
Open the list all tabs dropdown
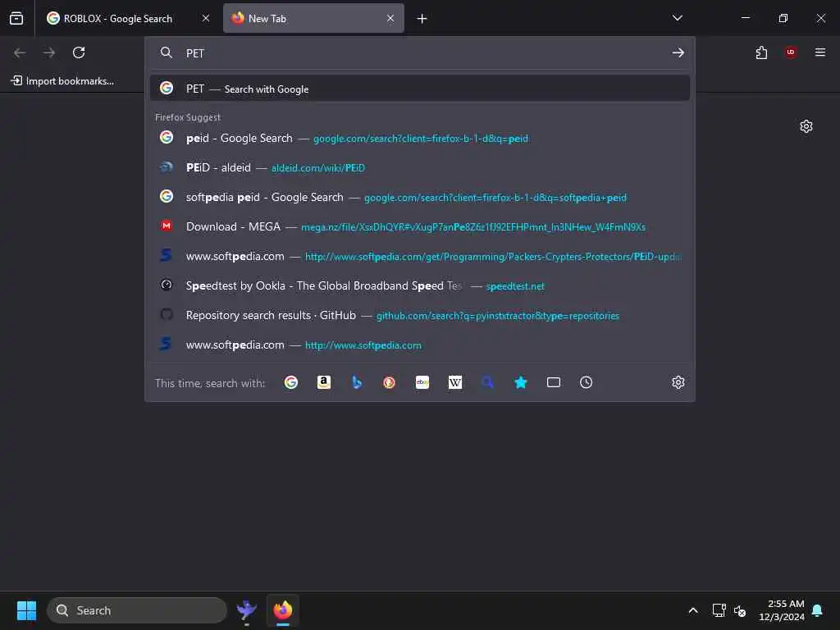677,18
